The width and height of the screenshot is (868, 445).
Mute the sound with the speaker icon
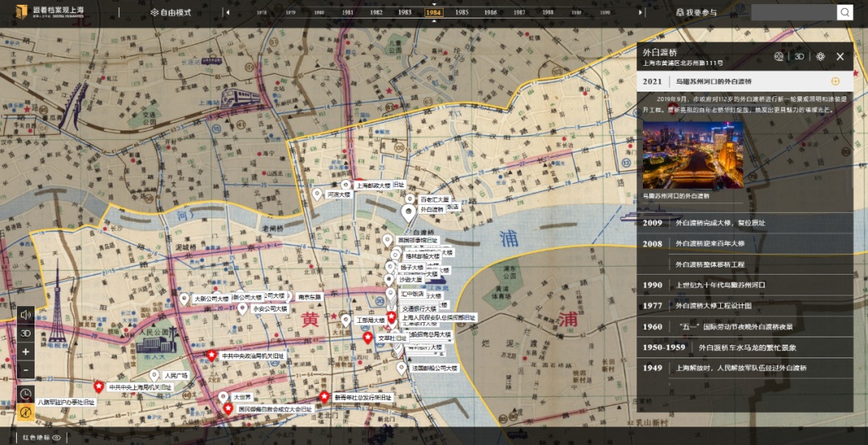coord(26,315)
